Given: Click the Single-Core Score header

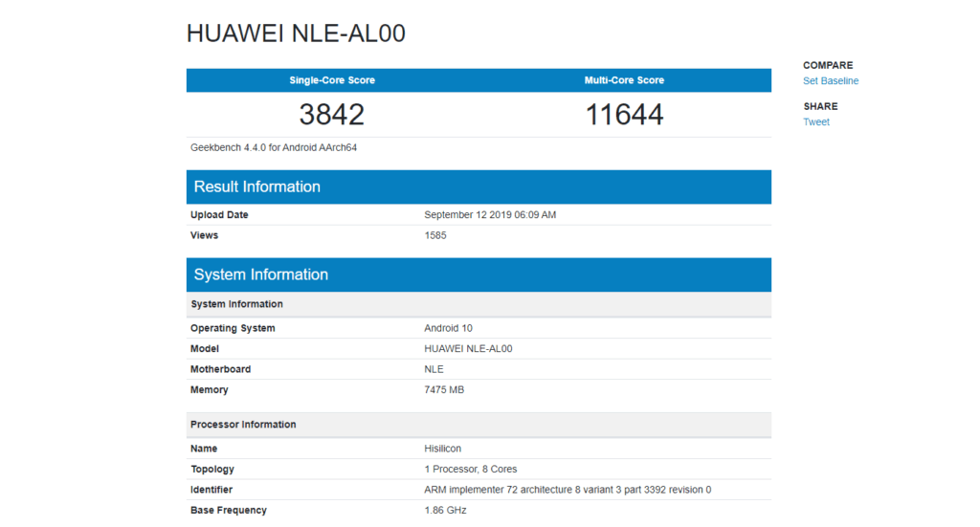Looking at the screenshot, I should pyautogui.click(x=332, y=80).
